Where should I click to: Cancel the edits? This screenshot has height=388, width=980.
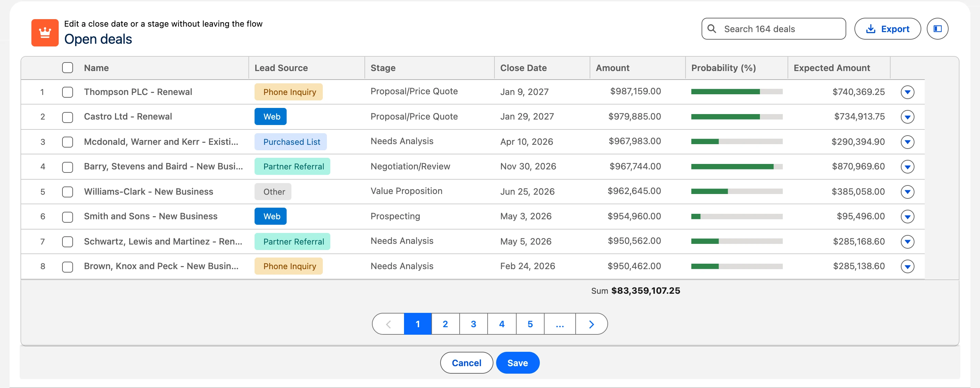pyautogui.click(x=466, y=363)
